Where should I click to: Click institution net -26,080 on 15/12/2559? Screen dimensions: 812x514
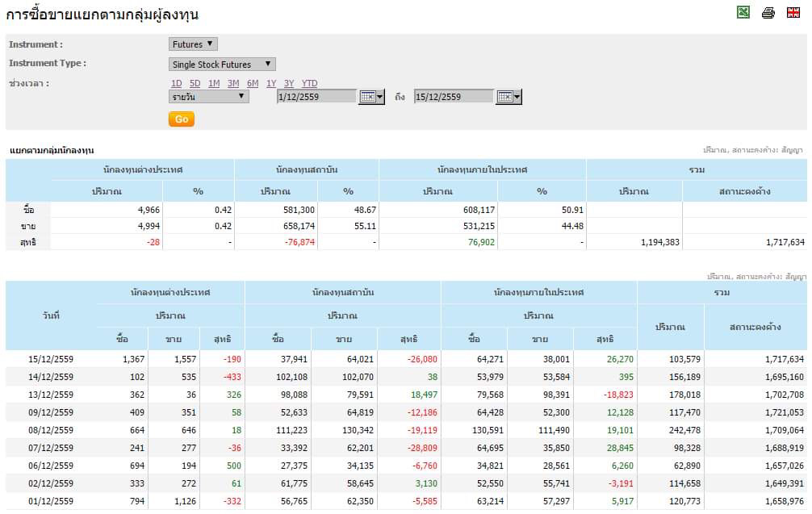pos(422,359)
